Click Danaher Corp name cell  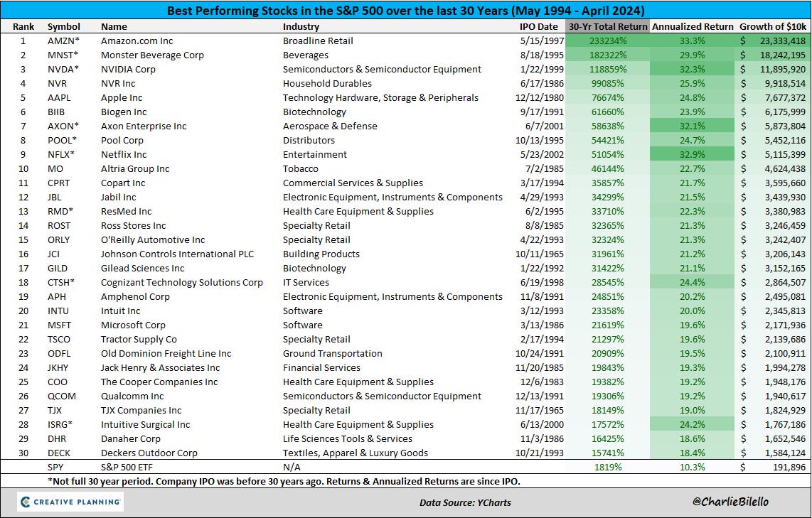coord(131,439)
